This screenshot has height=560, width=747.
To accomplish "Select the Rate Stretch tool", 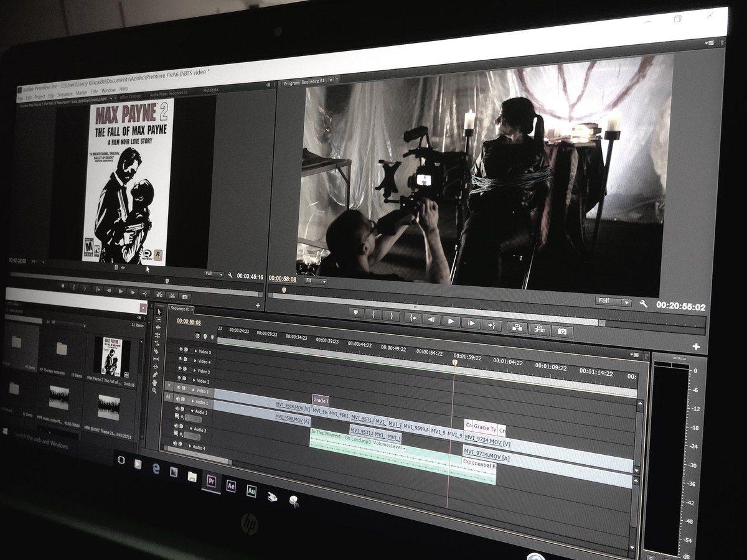I will coord(157,343).
